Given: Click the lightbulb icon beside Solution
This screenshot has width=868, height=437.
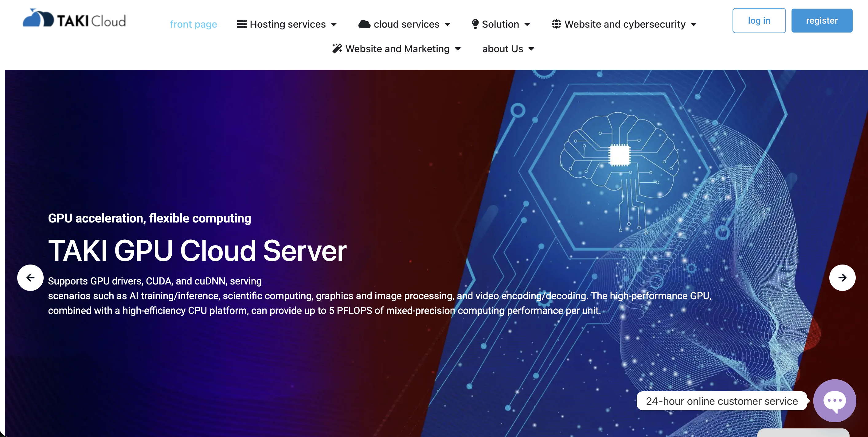Looking at the screenshot, I should pyautogui.click(x=475, y=24).
